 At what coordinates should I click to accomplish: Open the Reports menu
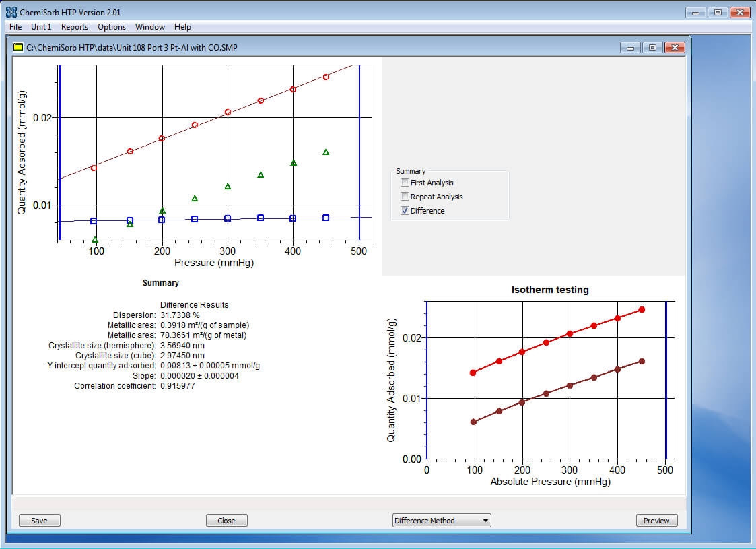[74, 27]
